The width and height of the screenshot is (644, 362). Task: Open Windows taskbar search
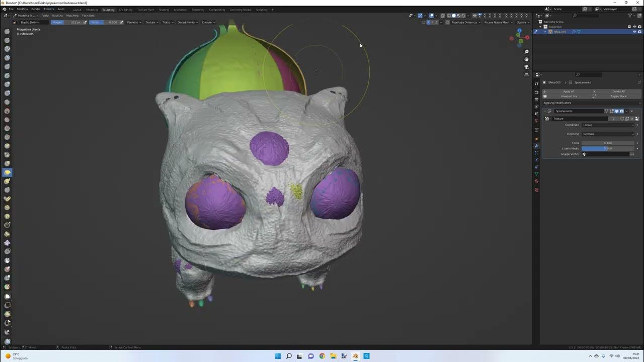(x=289, y=356)
